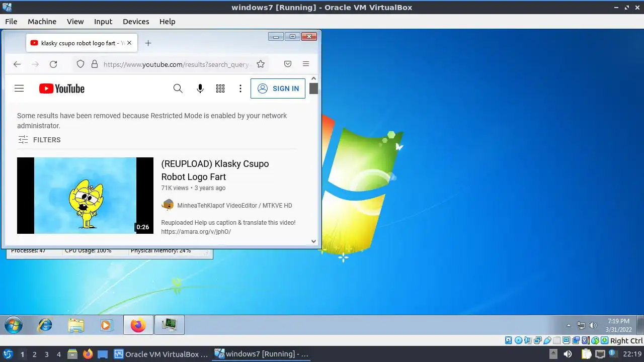
Task: Click the page scrollbar up arrow
Action: [313, 78]
